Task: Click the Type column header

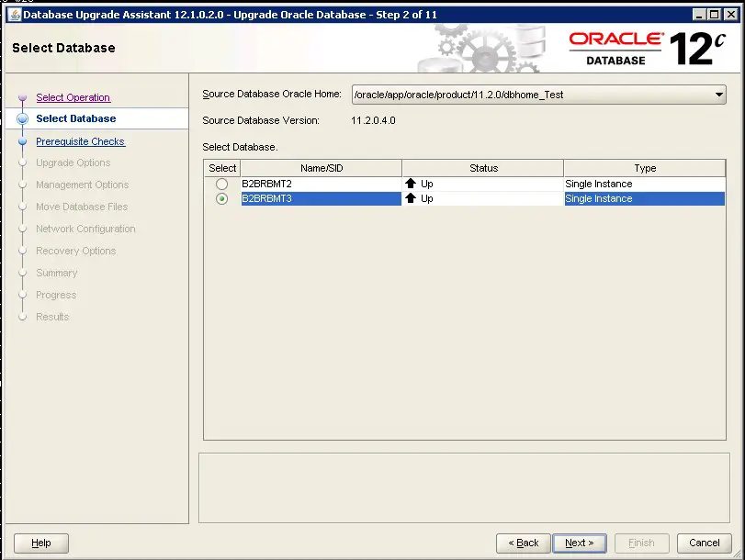Action: click(x=645, y=168)
